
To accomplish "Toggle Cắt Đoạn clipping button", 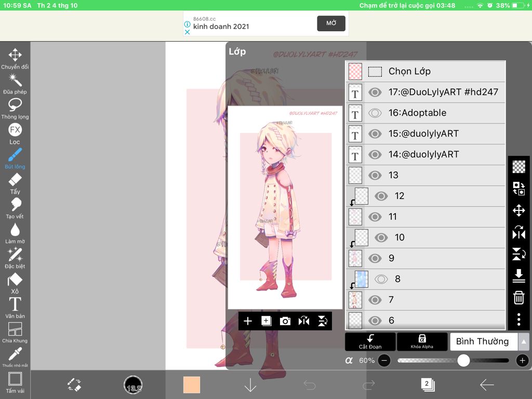I will 370,342.
